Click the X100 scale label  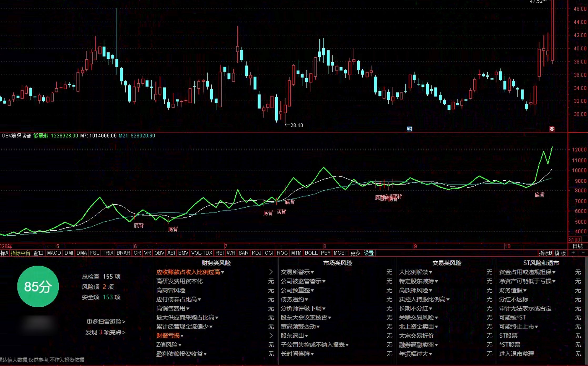575,240
